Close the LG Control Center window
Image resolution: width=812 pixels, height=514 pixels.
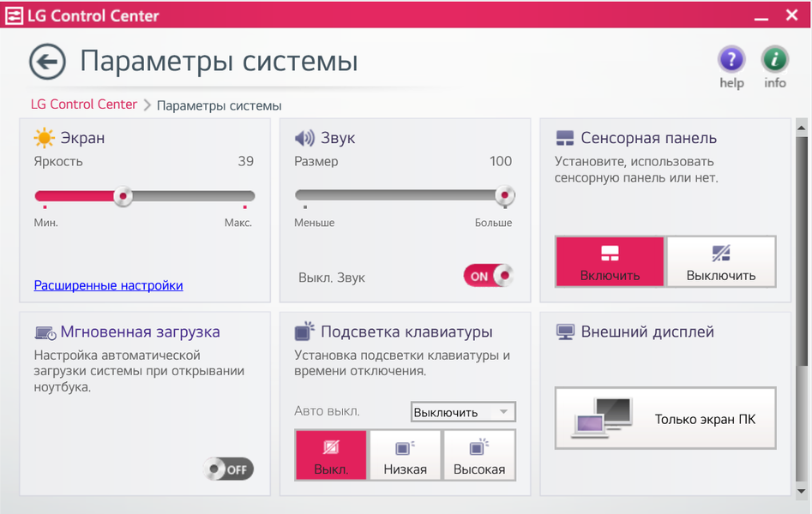(791, 15)
